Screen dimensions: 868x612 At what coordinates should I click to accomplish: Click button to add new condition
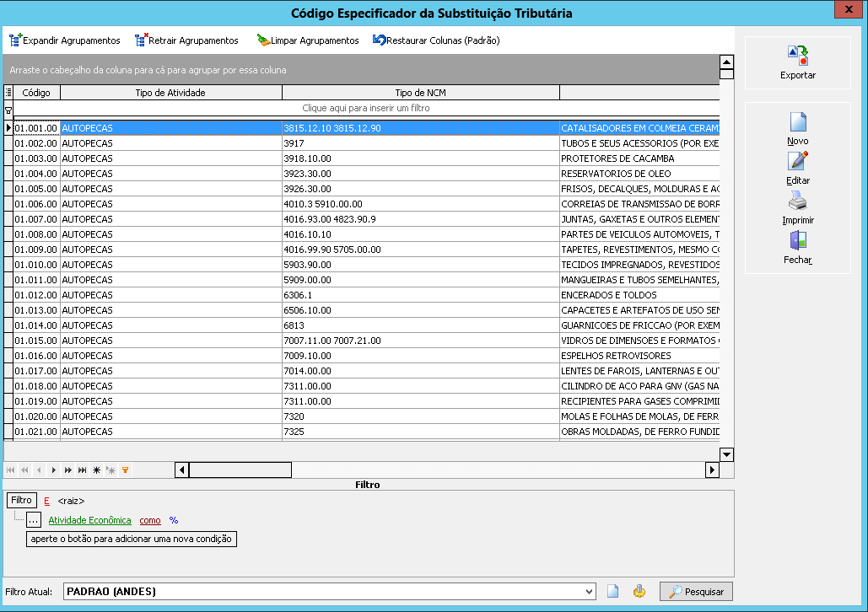point(132,539)
